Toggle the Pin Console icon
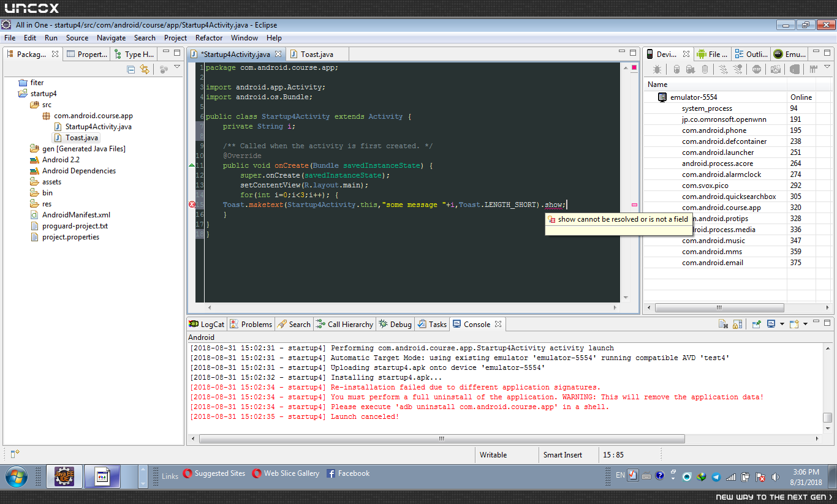Viewport: 837px width, 504px height. (757, 324)
